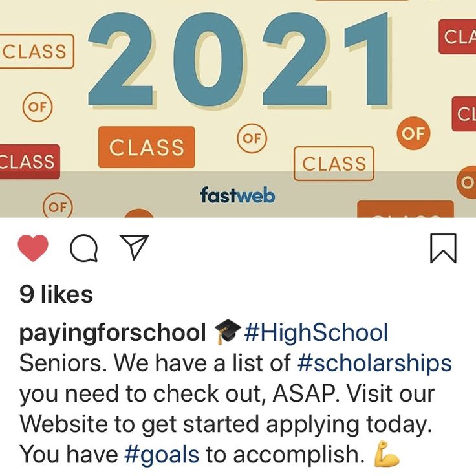This screenshot has height=476, width=476.
Task: Tap the outlined OF circle under 2021
Action: [x=252, y=138]
